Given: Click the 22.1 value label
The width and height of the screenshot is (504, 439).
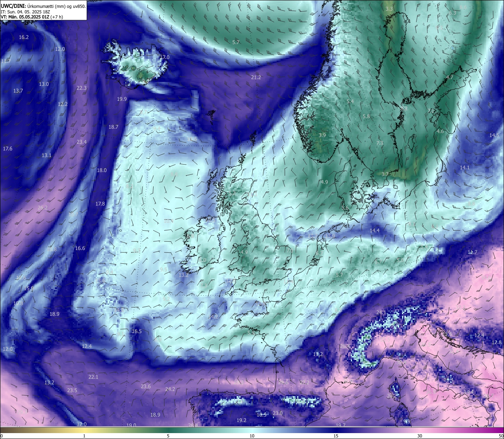Looking at the screenshot, I should [x=93, y=377].
